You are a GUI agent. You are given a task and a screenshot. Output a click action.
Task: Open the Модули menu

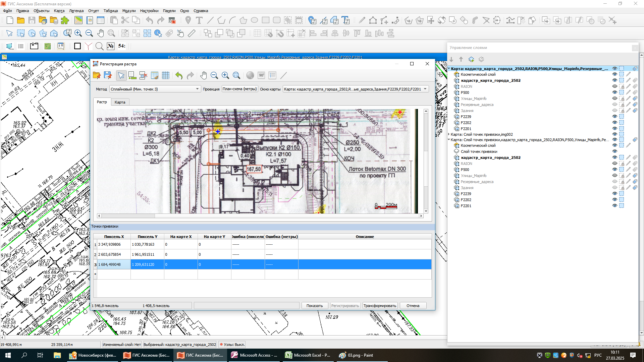129,11
